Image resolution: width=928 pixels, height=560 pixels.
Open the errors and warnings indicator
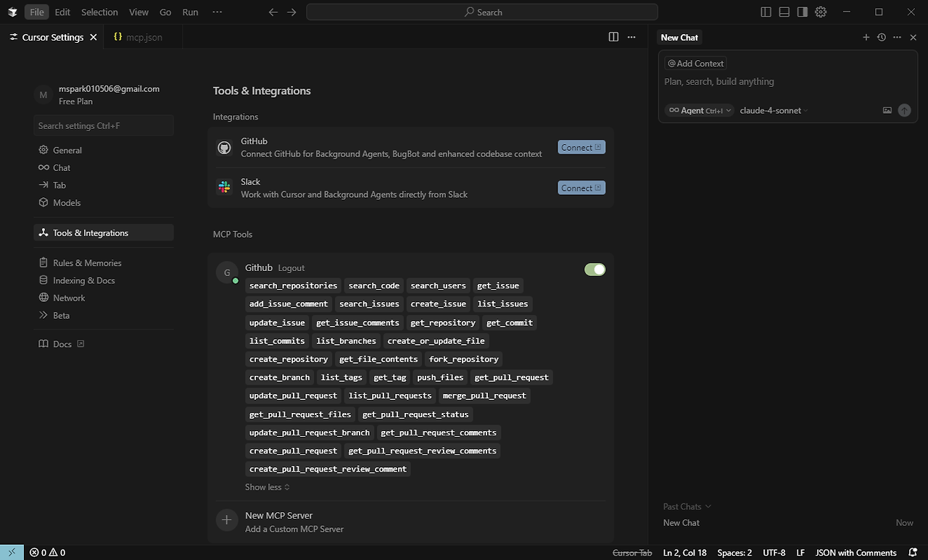[x=47, y=553]
